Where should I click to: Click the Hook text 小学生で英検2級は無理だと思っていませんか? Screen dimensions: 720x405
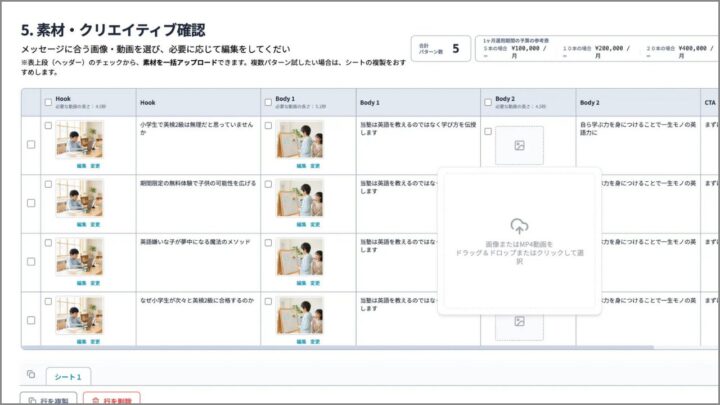tap(197, 128)
